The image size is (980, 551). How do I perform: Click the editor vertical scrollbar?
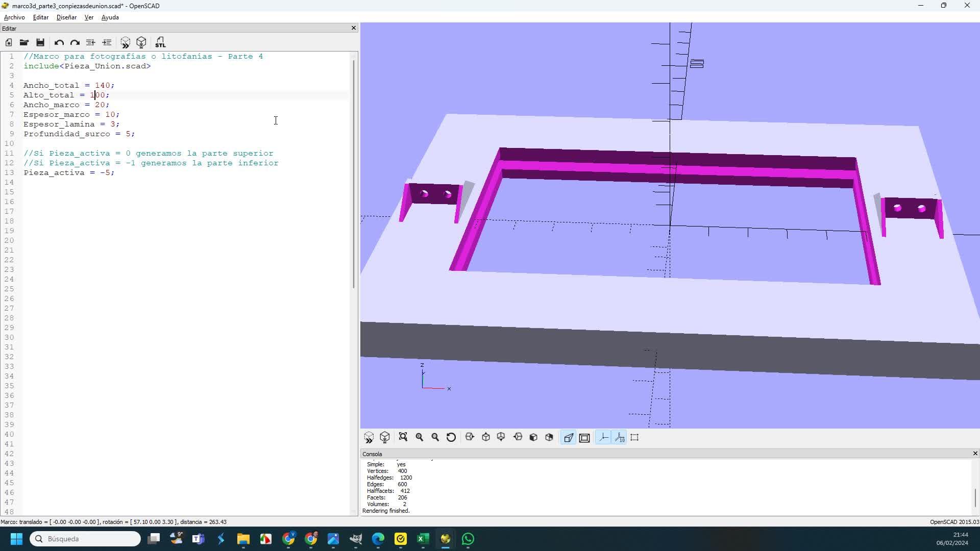[354, 173]
